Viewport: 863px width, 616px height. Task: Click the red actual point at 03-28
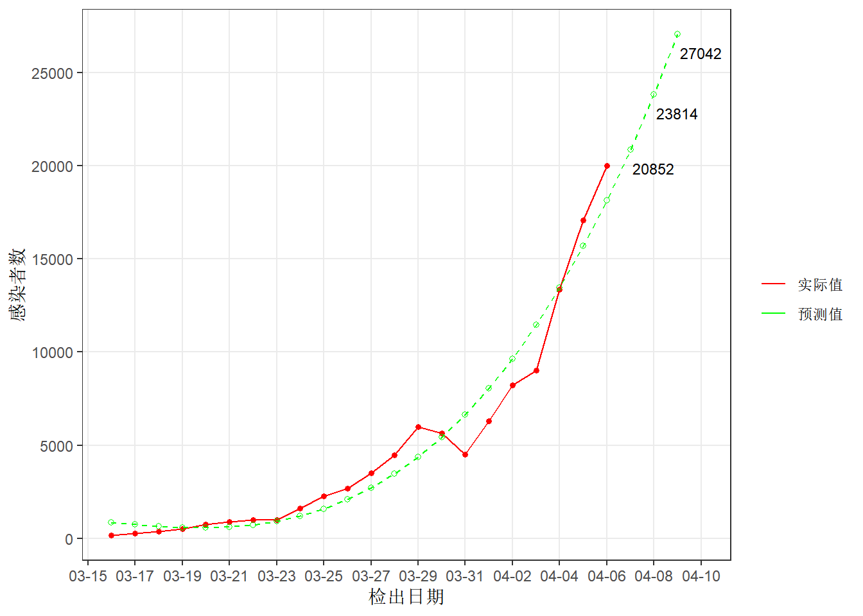[x=394, y=456]
